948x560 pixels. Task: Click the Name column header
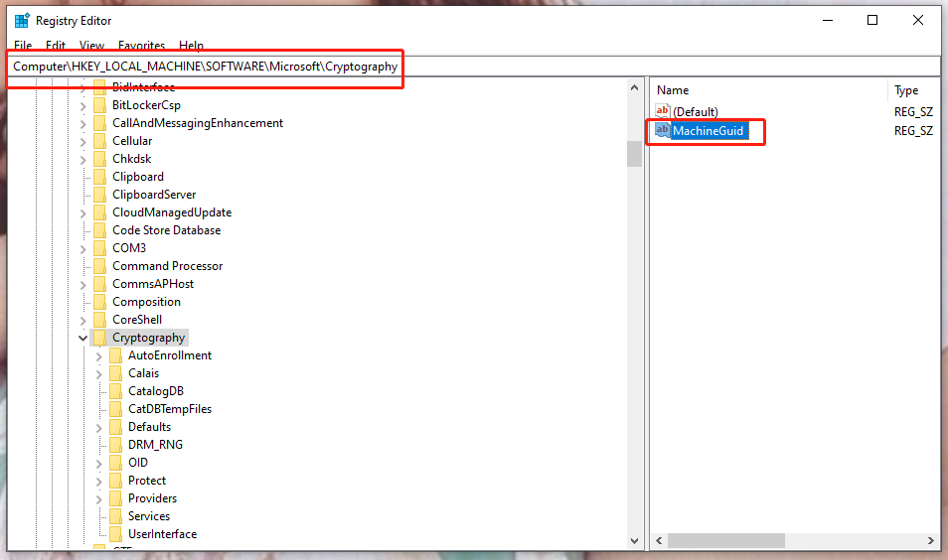pos(673,90)
